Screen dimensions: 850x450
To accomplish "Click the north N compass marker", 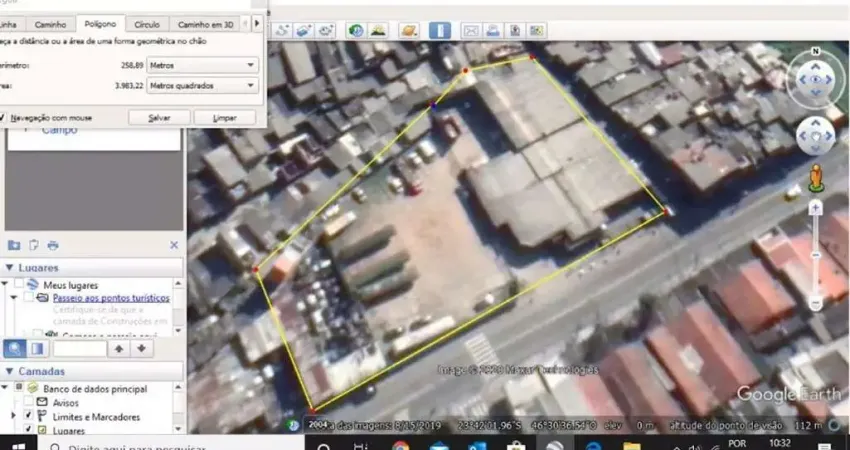I will pos(815,52).
